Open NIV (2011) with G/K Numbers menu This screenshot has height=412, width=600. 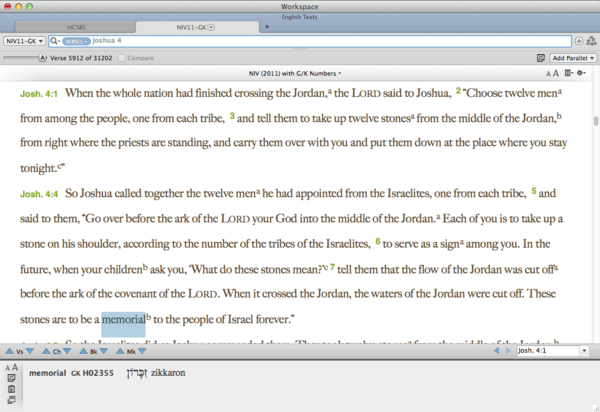[x=294, y=73]
